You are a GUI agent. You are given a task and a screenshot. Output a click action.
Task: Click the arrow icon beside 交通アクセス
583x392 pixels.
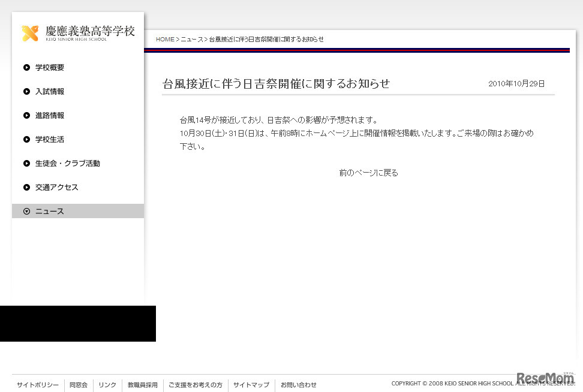[x=26, y=187]
